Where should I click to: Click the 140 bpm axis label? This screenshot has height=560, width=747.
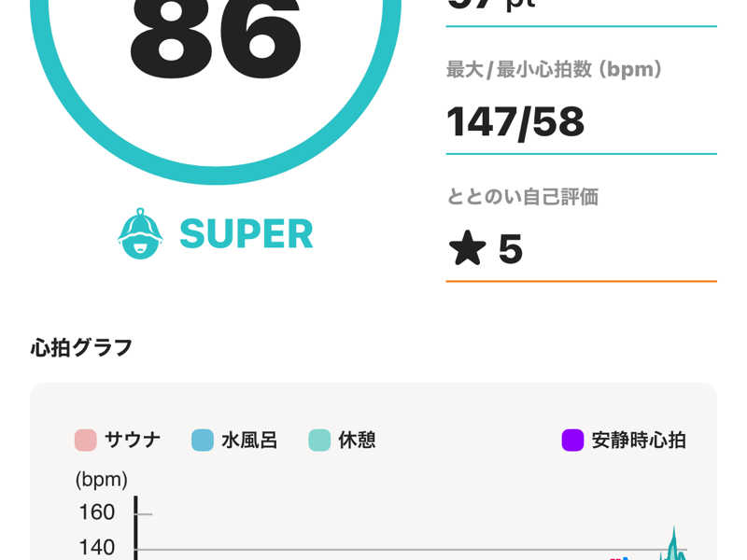click(x=97, y=547)
